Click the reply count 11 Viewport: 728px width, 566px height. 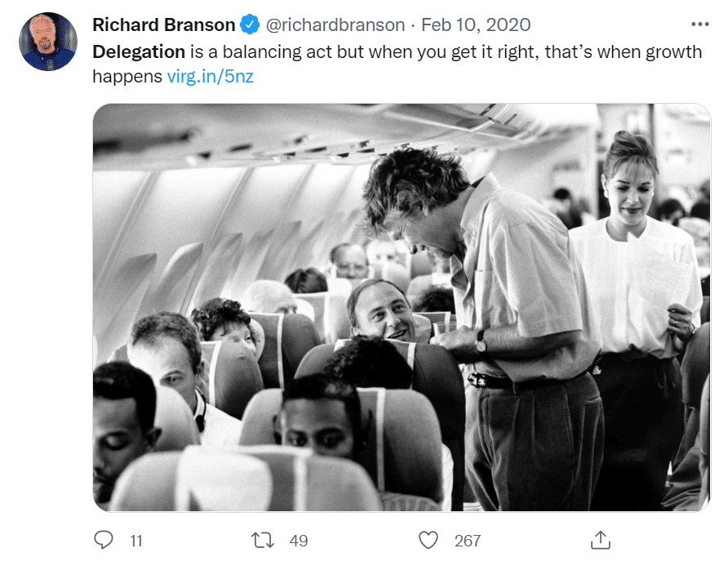click(x=136, y=541)
